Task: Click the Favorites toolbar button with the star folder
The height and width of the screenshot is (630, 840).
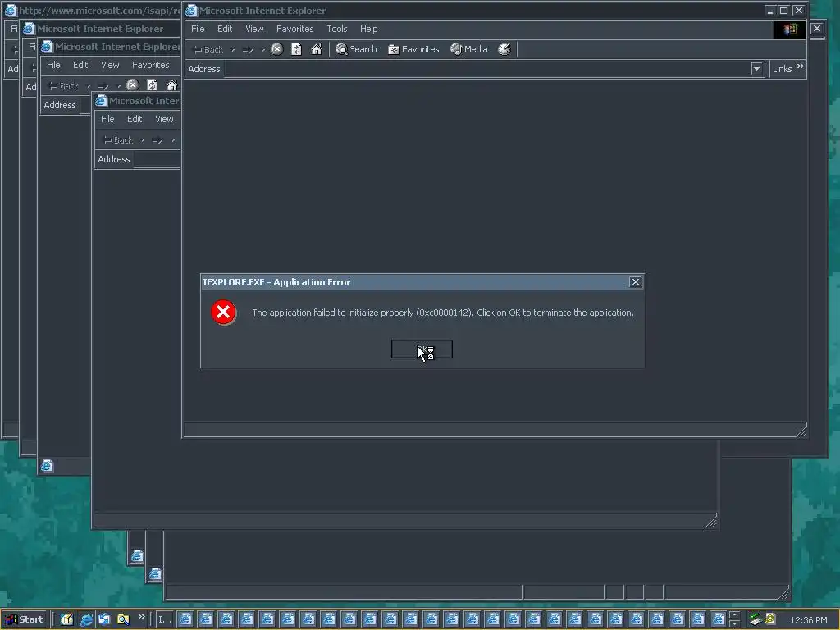Action: click(x=413, y=49)
